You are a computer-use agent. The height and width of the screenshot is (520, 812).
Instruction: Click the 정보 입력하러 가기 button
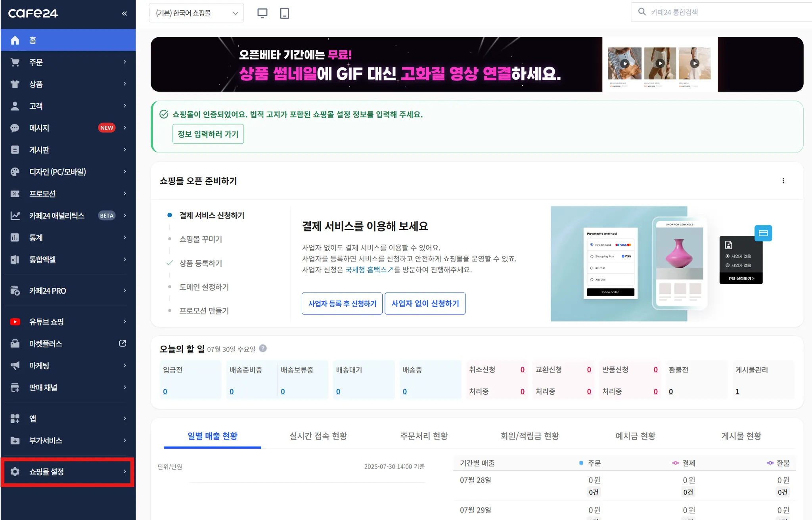pyautogui.click(x=208, y=134)
